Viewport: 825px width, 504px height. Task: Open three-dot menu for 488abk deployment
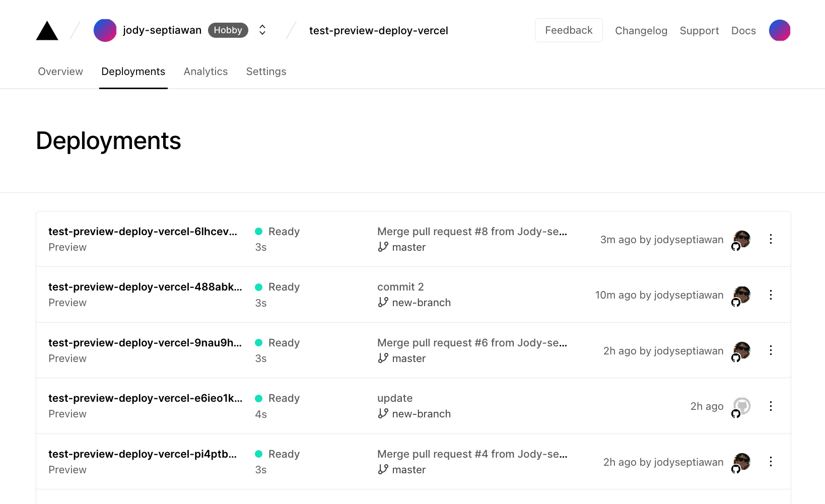[x=770, y=295]
